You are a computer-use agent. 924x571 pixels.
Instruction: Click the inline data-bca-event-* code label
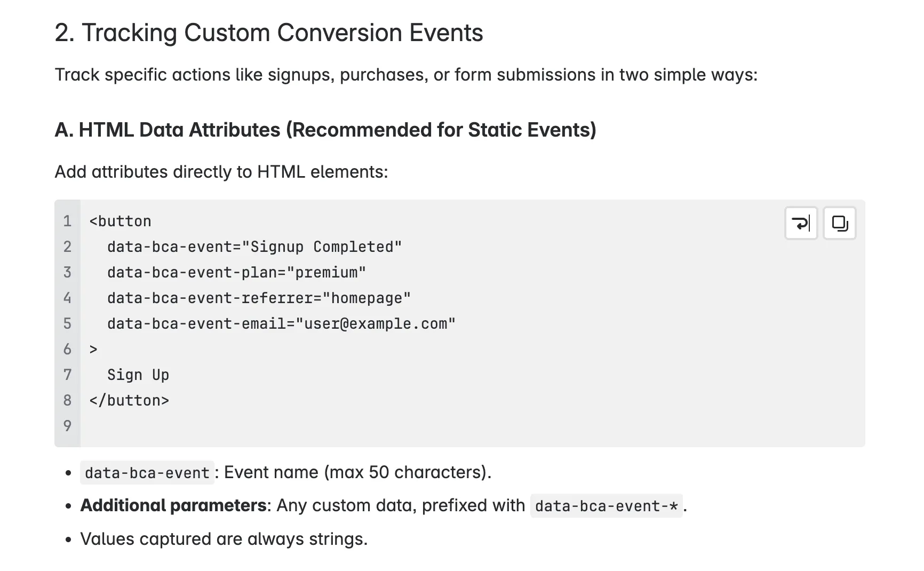tap(606, 506)
